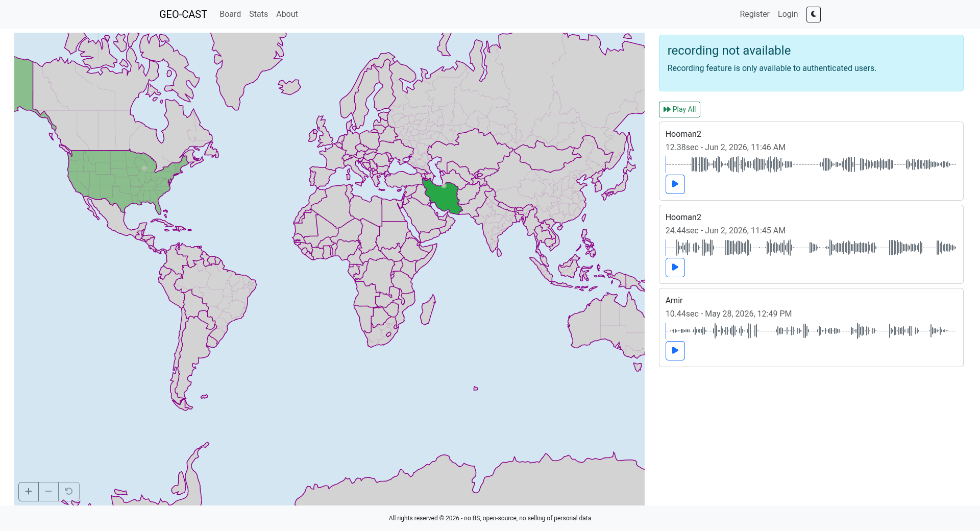Viewport: 980px width, 531px height.
Task: Seek within Hooman2's 24.44sec waveform
Action: click(811, 248)
